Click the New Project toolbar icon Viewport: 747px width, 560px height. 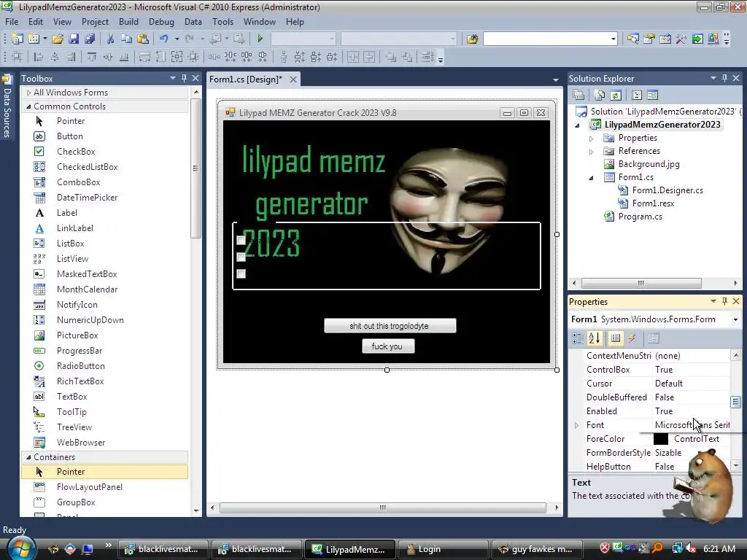18,39
